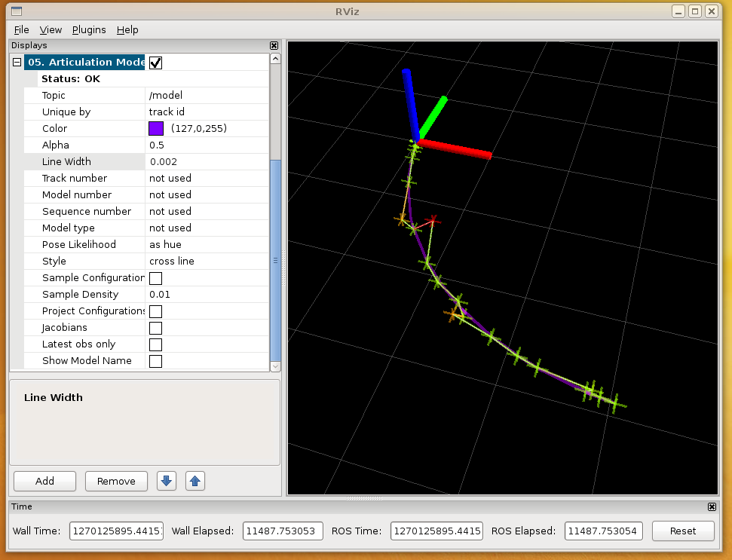Enable the Sample Configurations checkbox

pyautogui.click(x=155, y=278)
